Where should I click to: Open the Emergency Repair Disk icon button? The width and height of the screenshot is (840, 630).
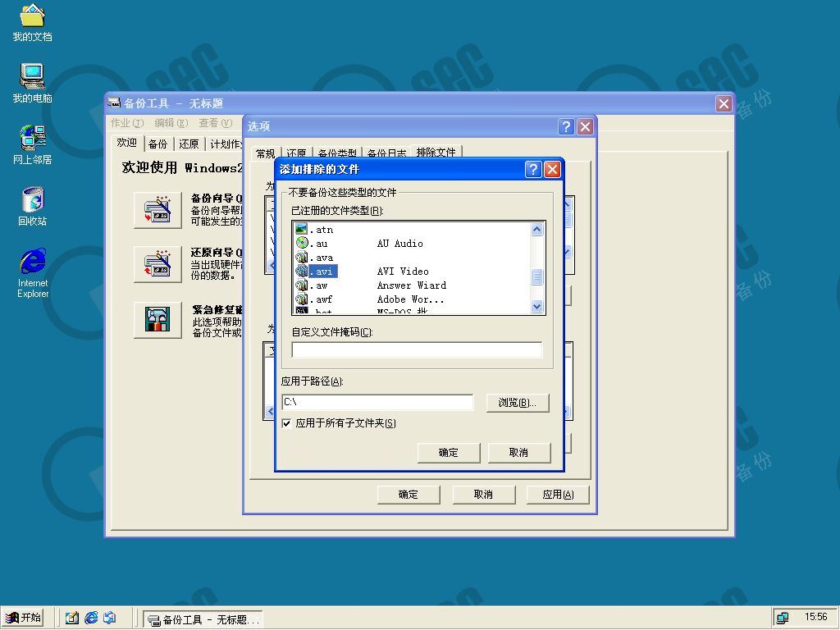[x=157, y=320]
